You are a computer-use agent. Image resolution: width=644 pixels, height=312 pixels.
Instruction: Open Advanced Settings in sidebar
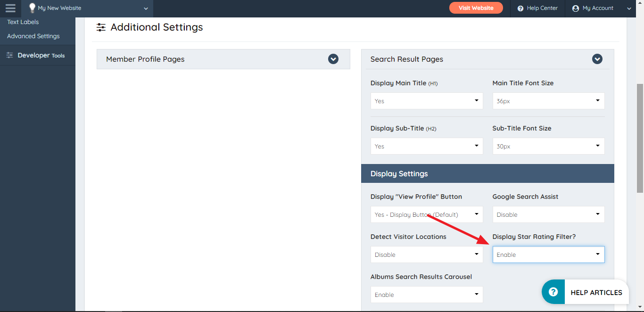pos(33,36)
